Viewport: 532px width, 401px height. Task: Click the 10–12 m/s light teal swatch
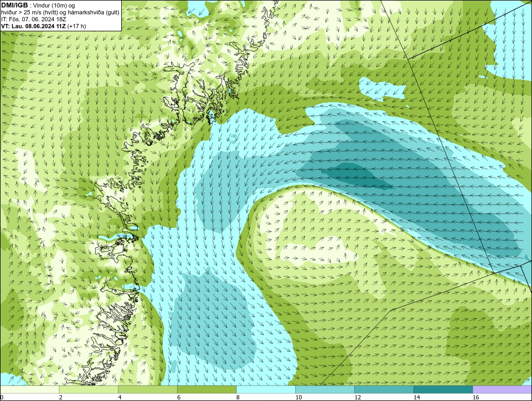coord(325,389)
